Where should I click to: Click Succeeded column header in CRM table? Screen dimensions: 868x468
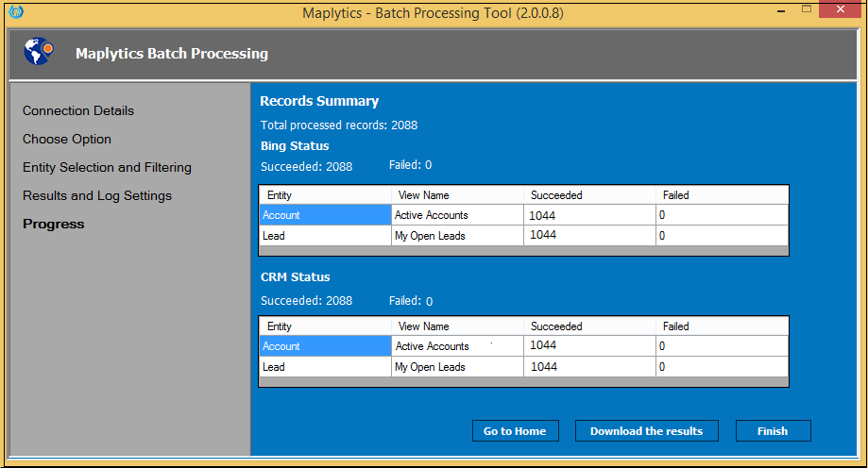pyautogui.click(x=589, y=326)
